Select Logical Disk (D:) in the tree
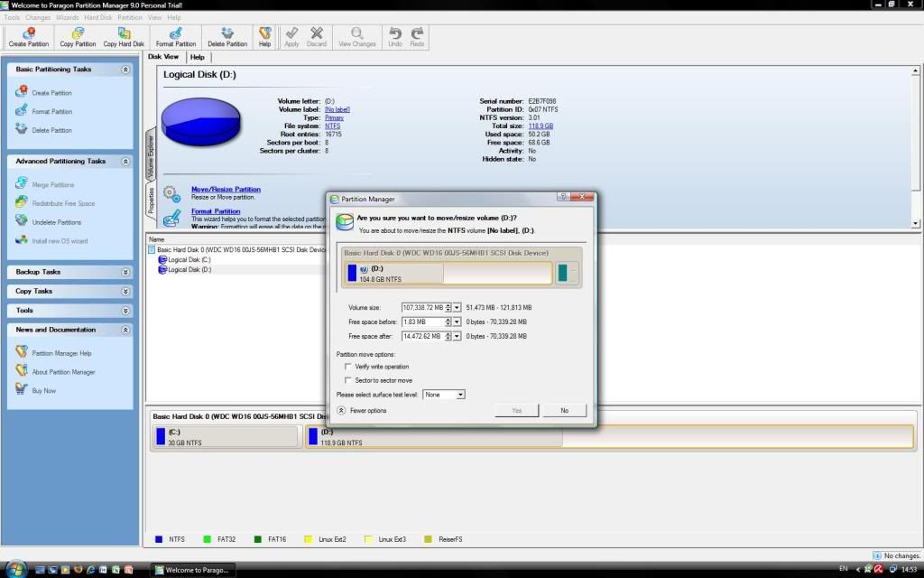Viewport: 924px width, 578px height. (184, 269)
